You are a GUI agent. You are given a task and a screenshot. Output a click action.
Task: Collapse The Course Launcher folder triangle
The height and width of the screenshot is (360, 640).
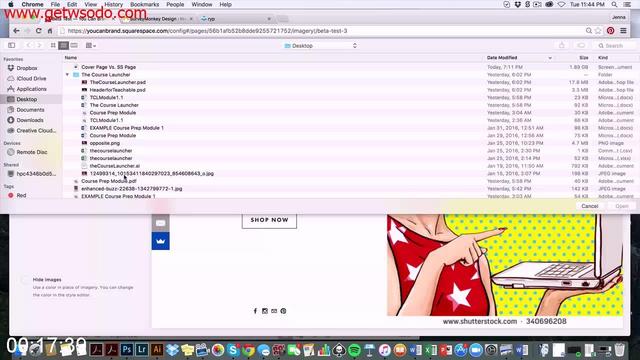[67, 75]
